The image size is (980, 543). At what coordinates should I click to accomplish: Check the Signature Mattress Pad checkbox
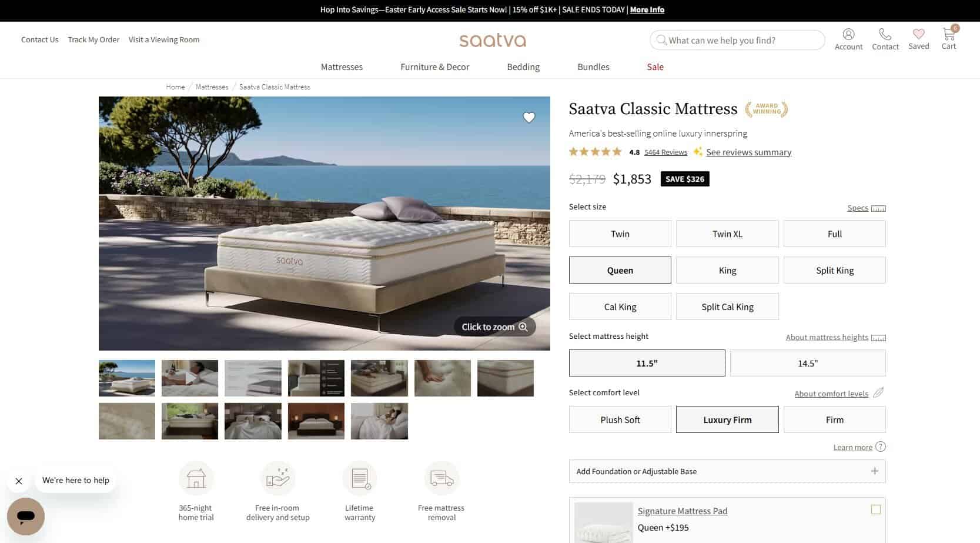tap(875, 509)
